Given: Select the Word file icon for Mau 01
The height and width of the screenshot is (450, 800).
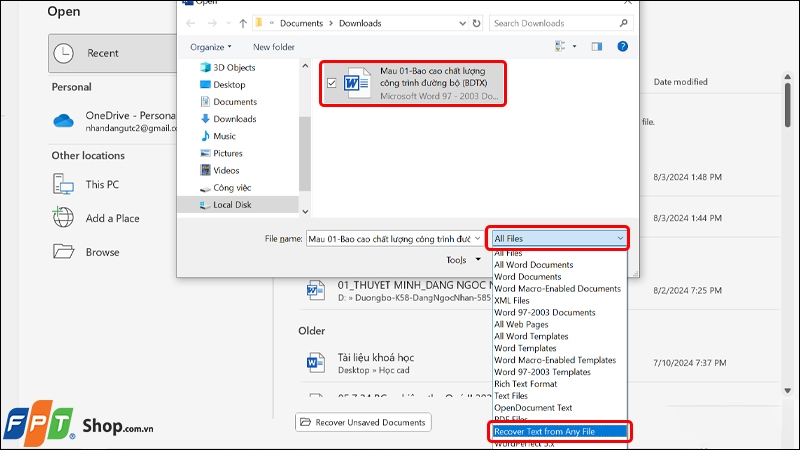Looking at the screenshot, I should 357,83.
